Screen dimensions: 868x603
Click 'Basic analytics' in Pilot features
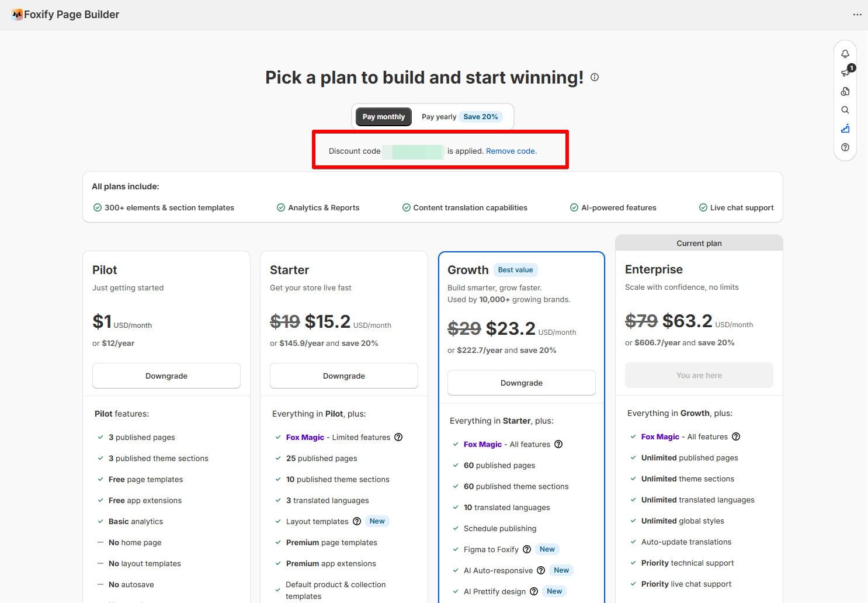136,521
